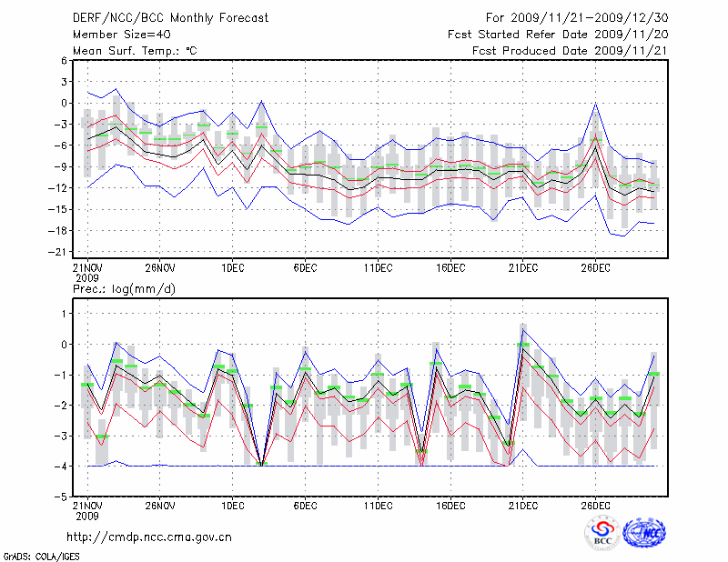Click the 21NOV 2009 label under precipitation chart
The image size is (728, 562).
click(87, 511)
